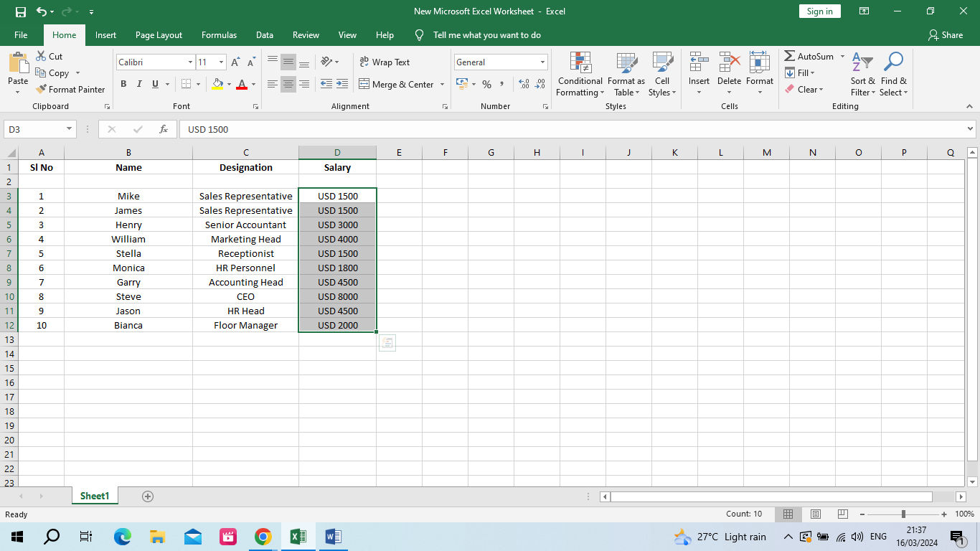Open Conditional Formatting dropdown
This screenshot has height=551, width=980.
580,74
